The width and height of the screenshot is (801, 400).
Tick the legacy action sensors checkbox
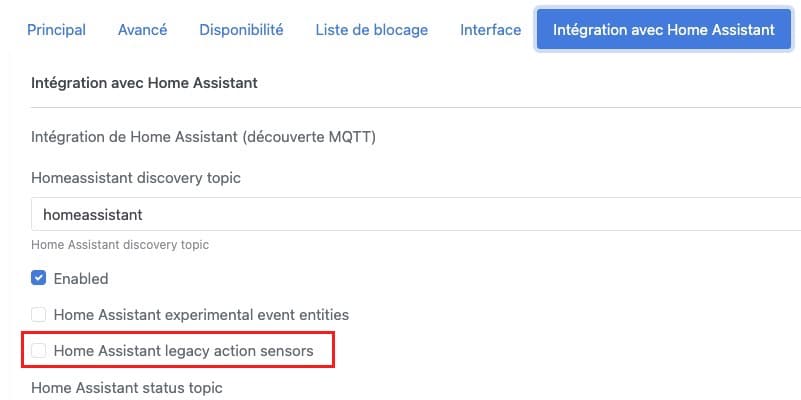(x=38, y=351)
